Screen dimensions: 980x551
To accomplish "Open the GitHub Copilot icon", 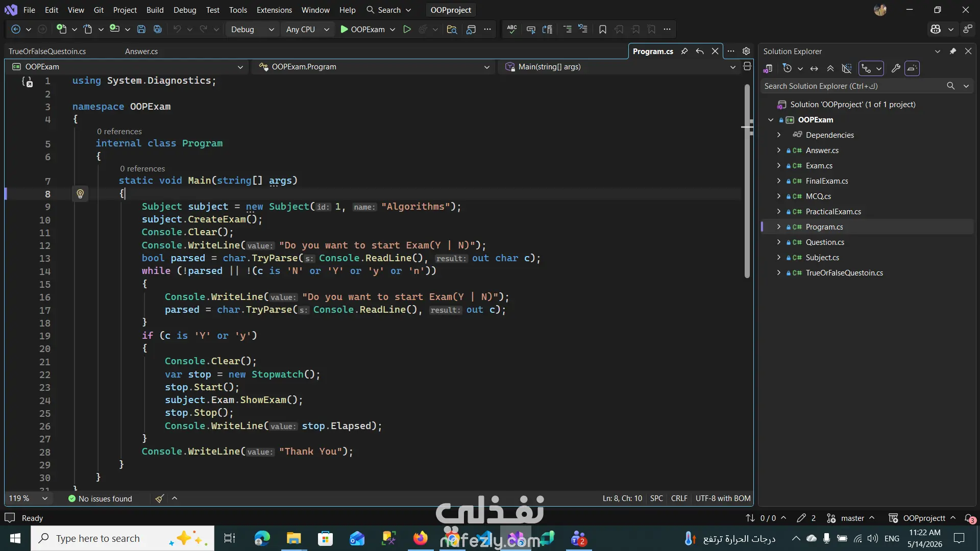I will coord(936,30).
